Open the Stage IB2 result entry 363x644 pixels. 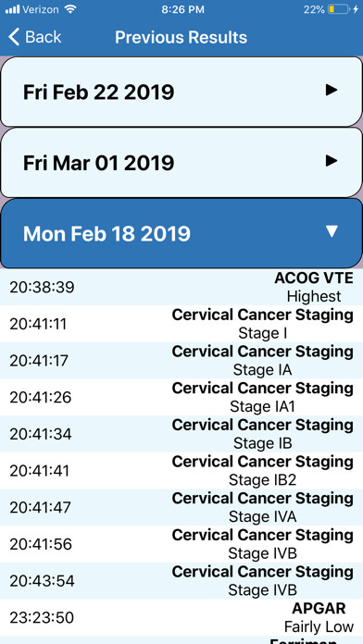pyautogui.click(x=181, y=470)
